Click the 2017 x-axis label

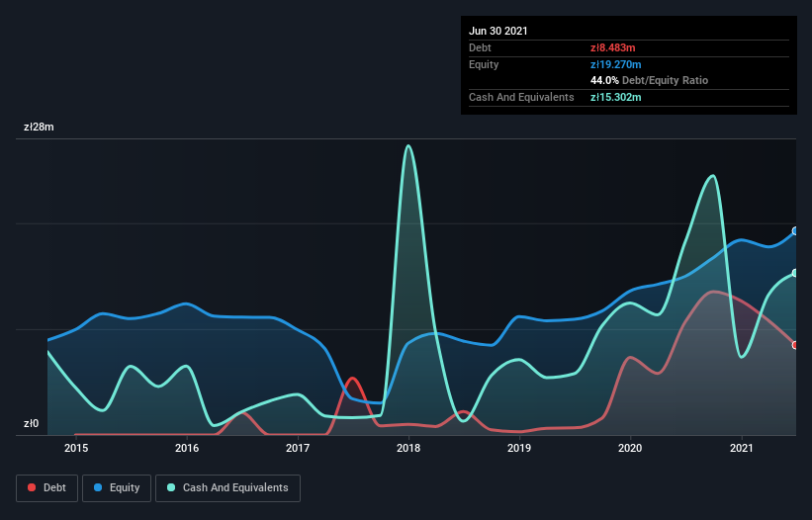(298, 448)
